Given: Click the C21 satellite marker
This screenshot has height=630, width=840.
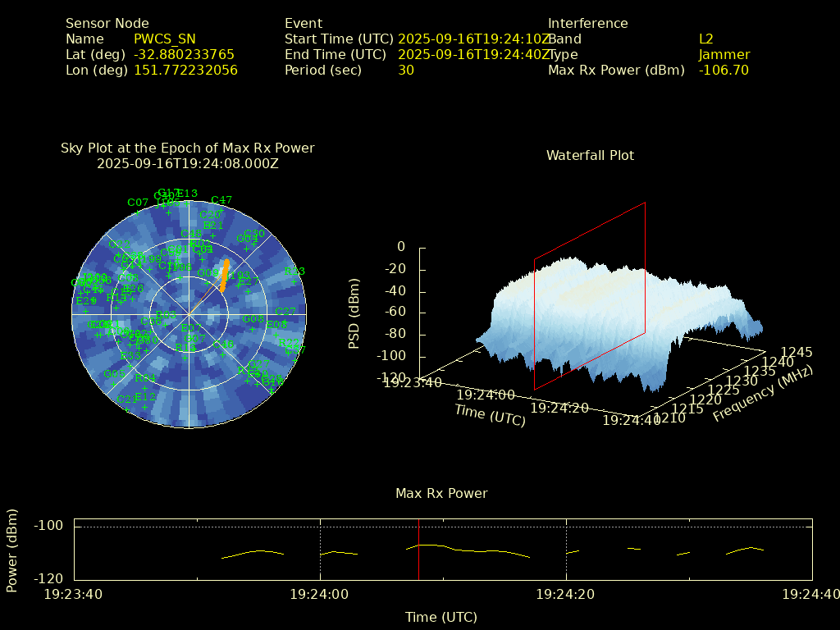Looking at the screenshot, I should pyautogui.click(x=128, y=399).
